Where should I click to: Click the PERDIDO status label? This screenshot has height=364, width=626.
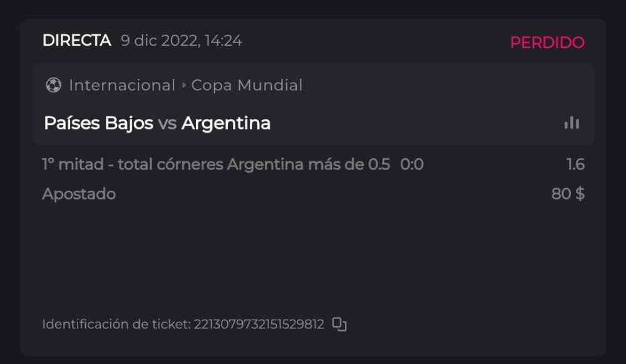[547, 43]
